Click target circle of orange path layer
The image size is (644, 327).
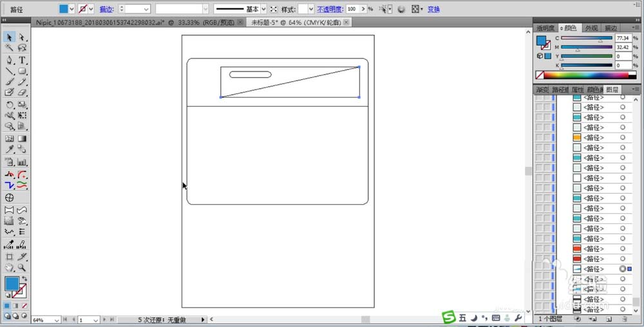[623, 138]
